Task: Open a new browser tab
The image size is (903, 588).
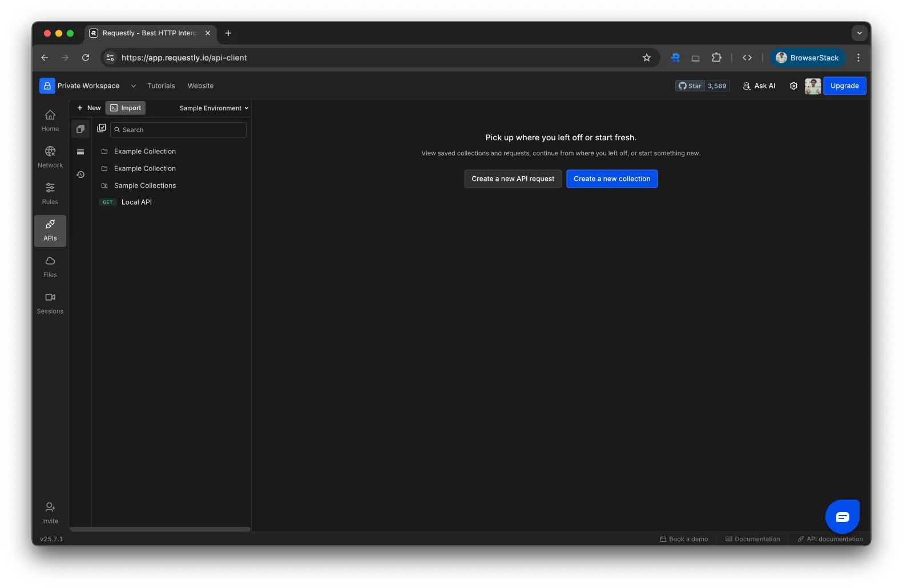Action: 228,33
